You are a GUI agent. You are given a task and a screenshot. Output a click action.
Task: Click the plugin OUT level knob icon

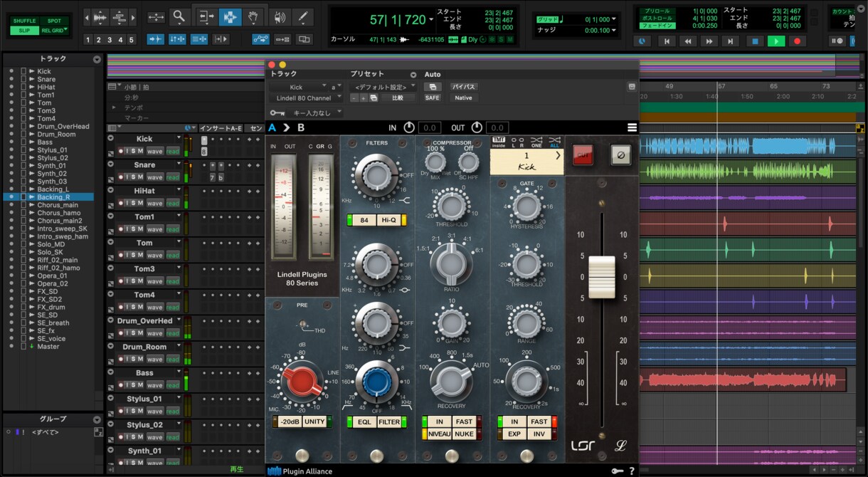[477, 127]
